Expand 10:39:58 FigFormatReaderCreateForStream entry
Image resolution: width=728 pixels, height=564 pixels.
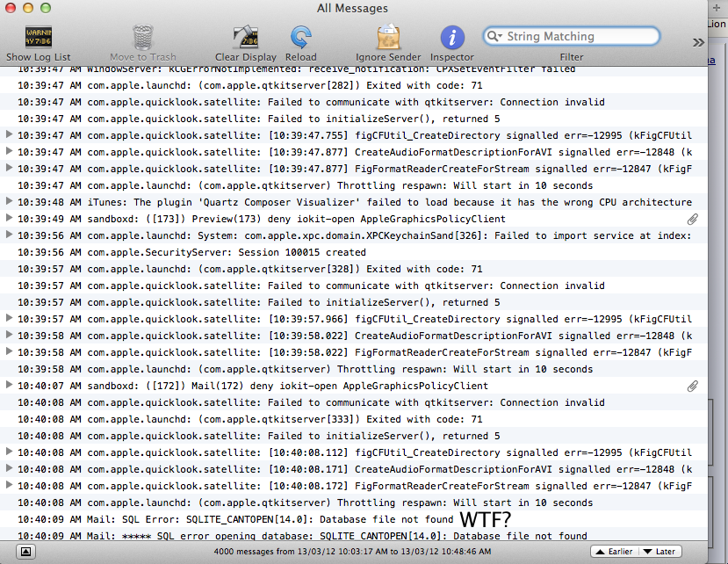click(9, 351)
